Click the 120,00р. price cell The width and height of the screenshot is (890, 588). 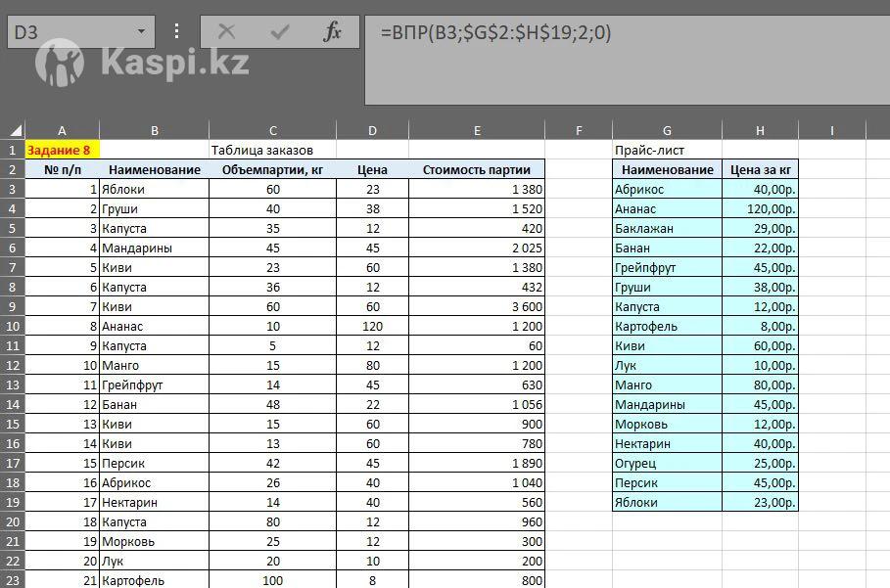pyautogui.click(x=760, y=208)
